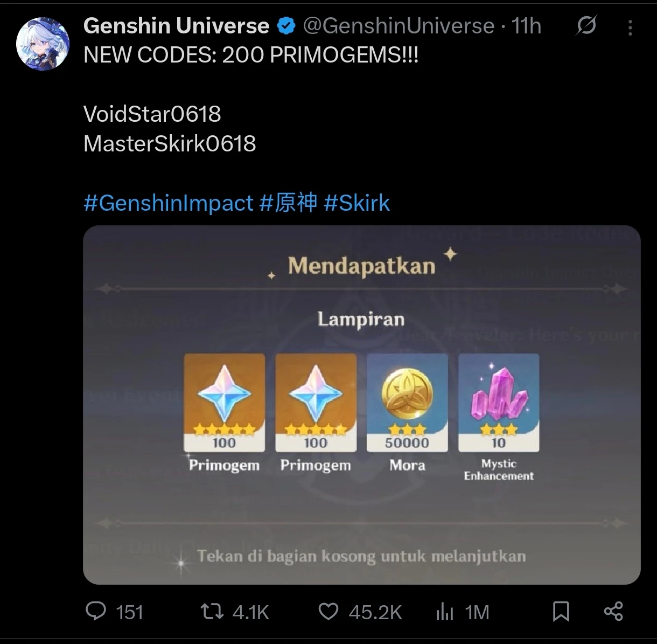Click the 45.2K likes count
This screenshot has height=644, width=657.
(375, 612)
